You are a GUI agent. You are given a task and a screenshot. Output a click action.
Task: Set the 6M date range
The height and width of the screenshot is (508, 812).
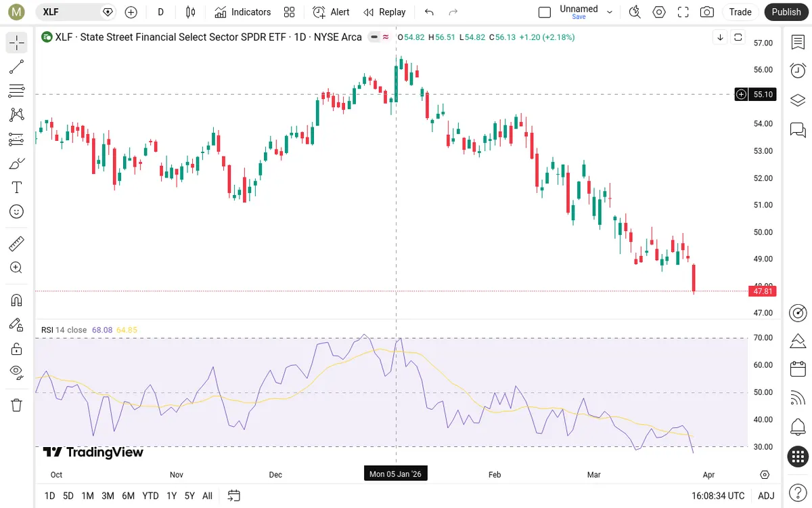point(128,496)
